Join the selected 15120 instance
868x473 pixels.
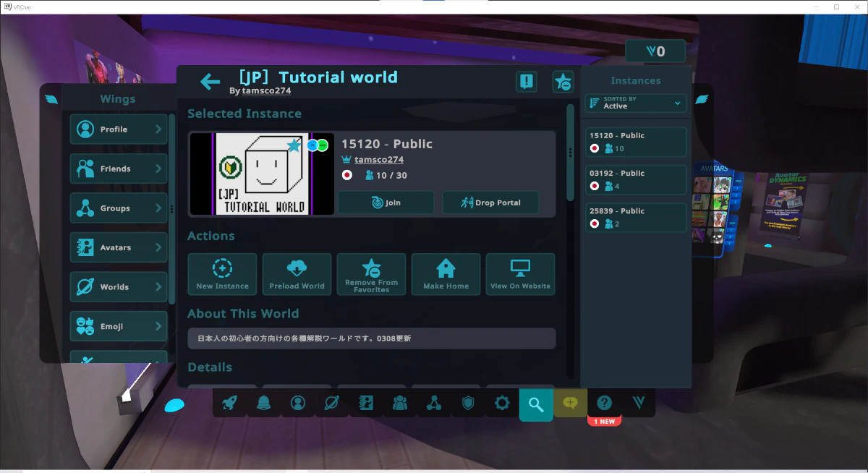pos(386,203)
